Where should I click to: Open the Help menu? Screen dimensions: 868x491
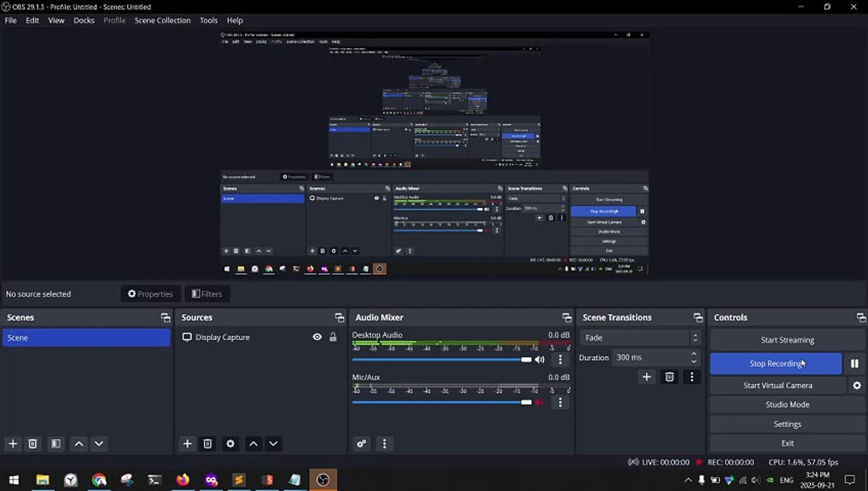click(235, 20)
